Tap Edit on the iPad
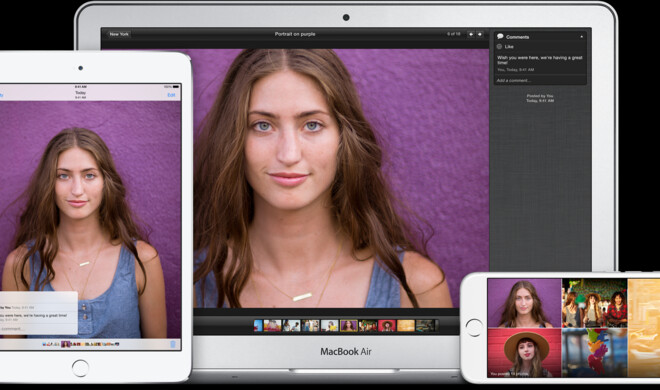The height and width of the screenshot is (390, 660). tap(171, 95)
